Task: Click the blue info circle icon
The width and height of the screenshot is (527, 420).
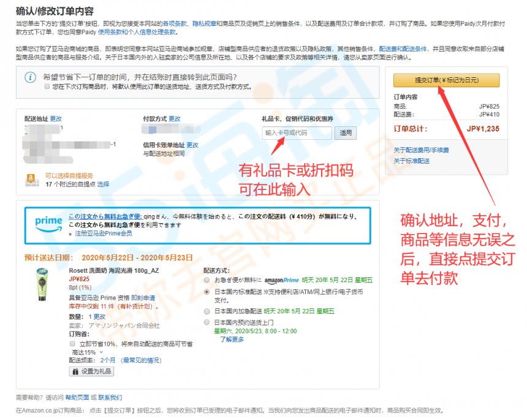Action: click(30, 78)
